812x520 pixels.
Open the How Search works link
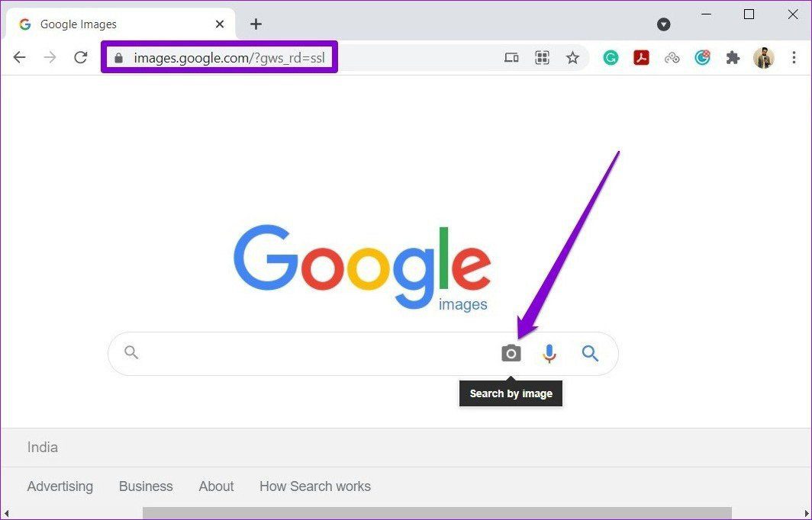315,486
